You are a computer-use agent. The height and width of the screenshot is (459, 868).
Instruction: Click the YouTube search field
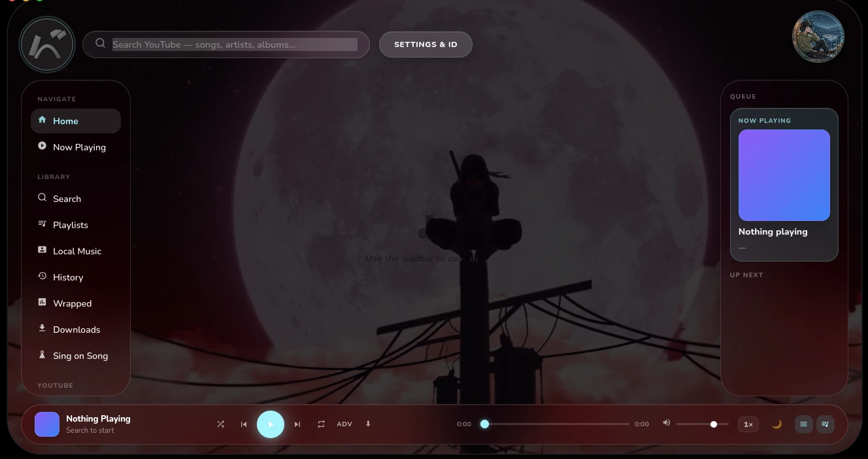coord(235,44)
